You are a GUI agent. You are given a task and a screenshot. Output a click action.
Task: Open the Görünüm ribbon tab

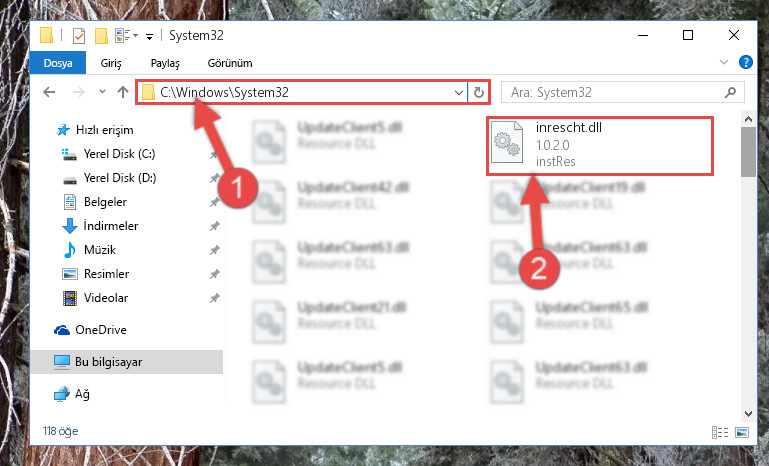click(230, 63)
